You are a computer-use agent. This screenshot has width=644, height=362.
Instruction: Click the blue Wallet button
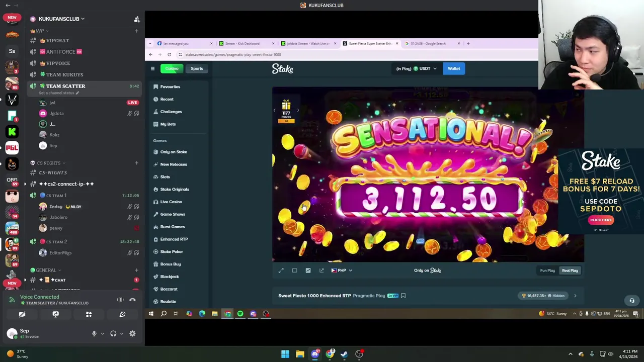[454, 68]
